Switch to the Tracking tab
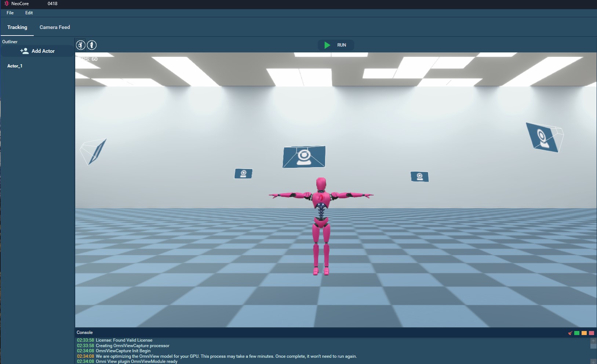The image size is (597, 364). pos(17,27)
